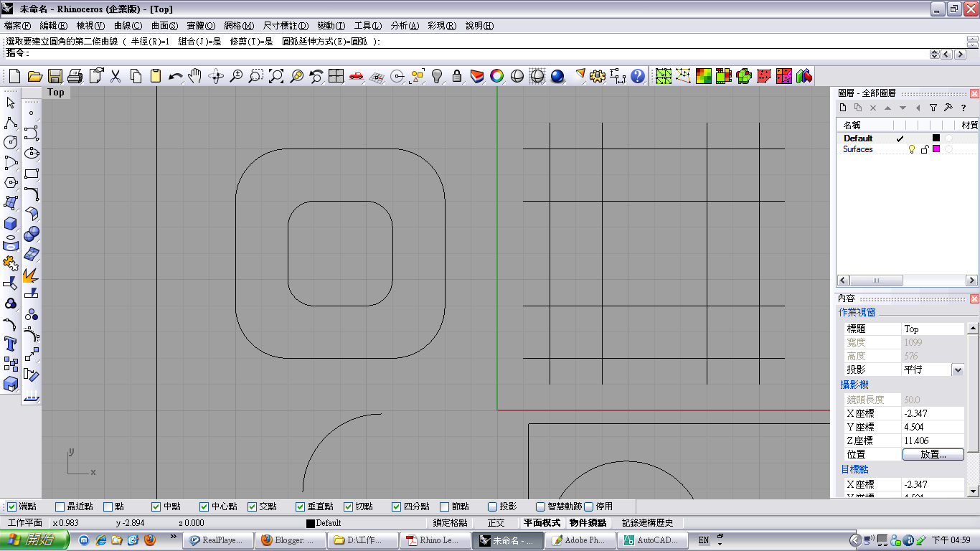The width and height of the screenshot is (980, 551).
Task: Select the blue Box solid tool
Action: 11,223
